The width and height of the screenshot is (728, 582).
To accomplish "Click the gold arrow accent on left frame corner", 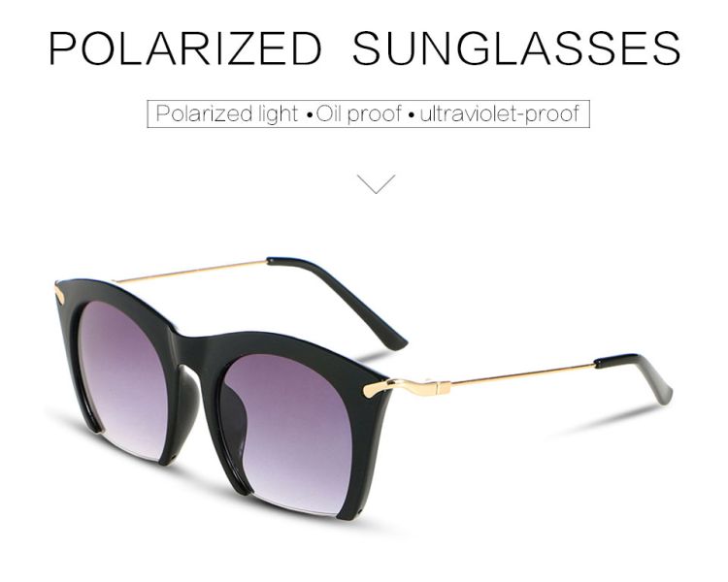I will coord(61,296).
